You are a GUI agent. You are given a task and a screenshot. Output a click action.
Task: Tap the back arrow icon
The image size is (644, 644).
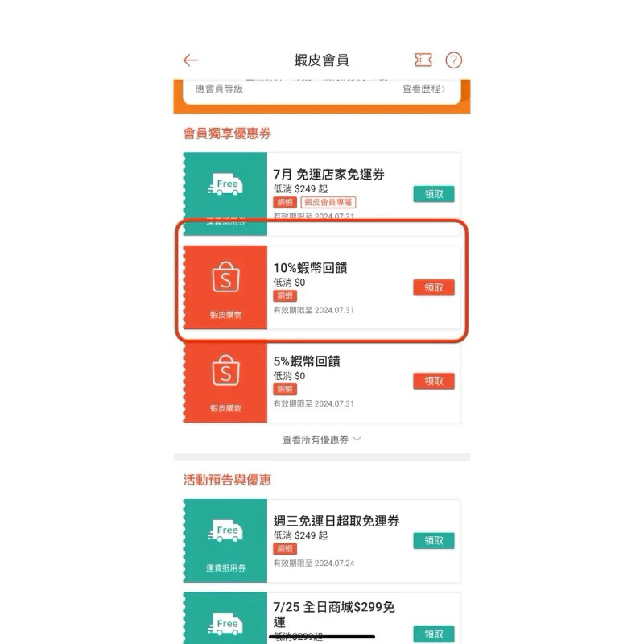(x=190, y=60)
